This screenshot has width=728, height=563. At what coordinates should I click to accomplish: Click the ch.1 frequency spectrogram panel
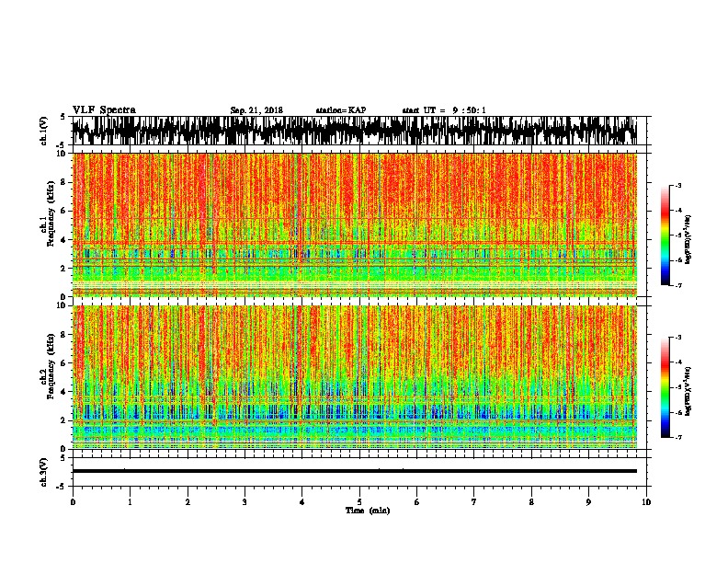tap(355, 224)
